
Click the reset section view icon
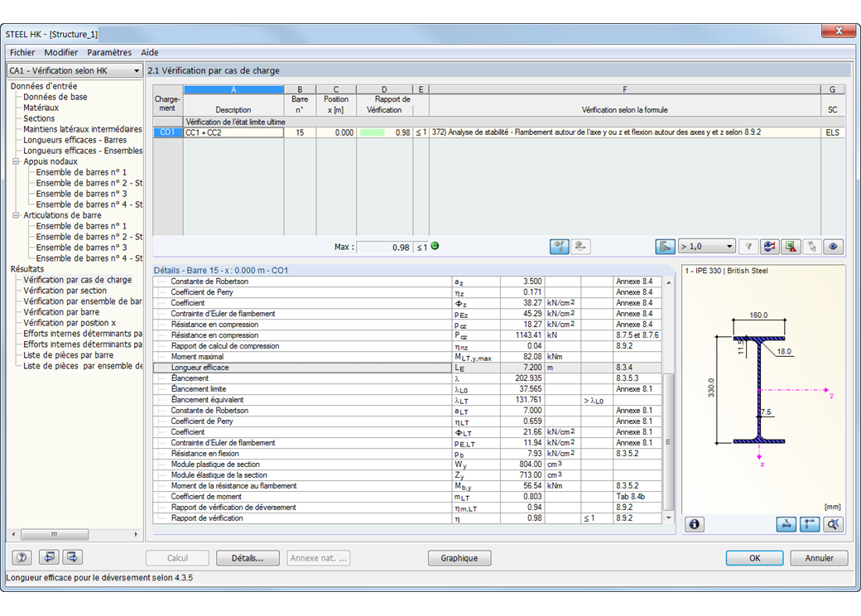point(833,524)
